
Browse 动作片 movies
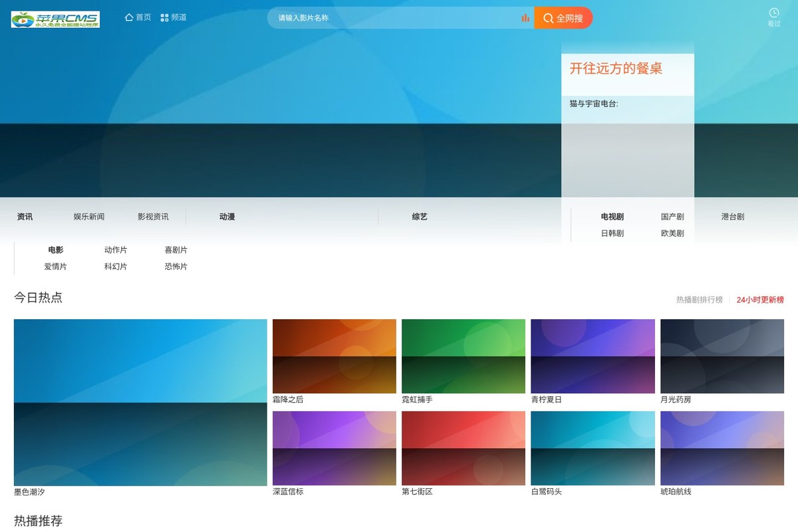116,250
